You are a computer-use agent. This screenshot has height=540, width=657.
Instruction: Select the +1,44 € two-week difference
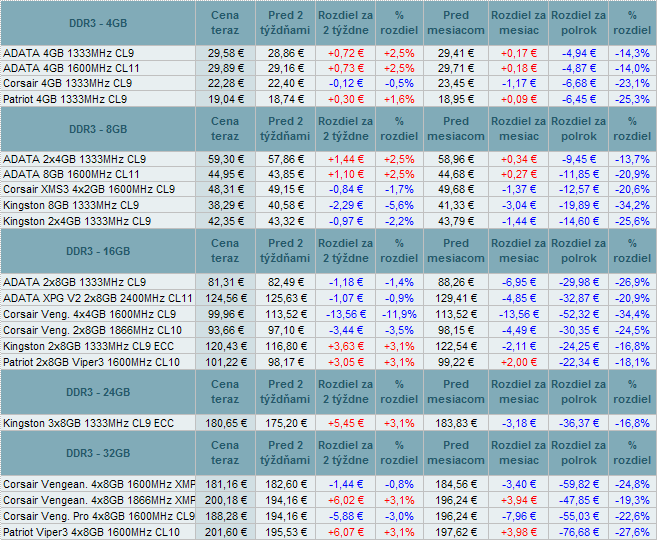click(x=346, y=159)
